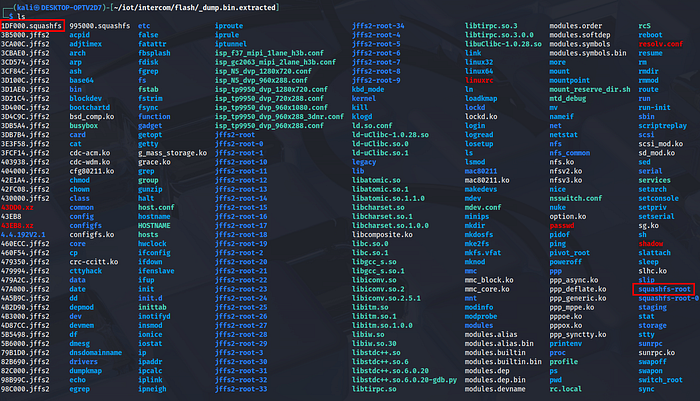Click the 98C000.jffs2 file name

click(x=25, y=389)
